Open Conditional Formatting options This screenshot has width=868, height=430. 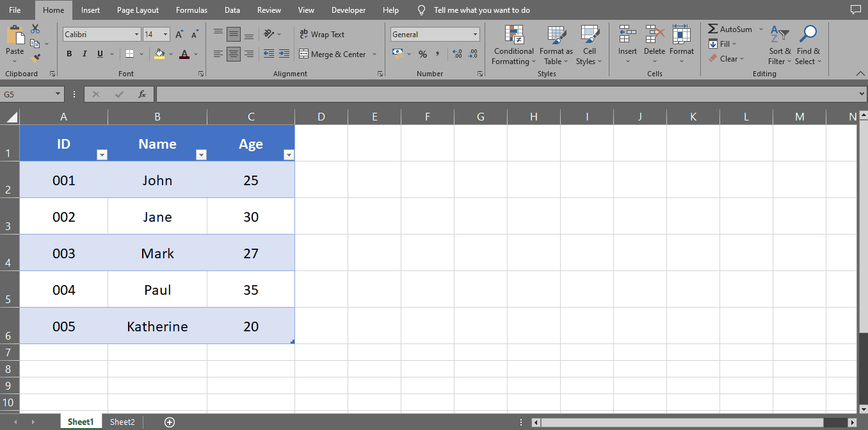513,45
